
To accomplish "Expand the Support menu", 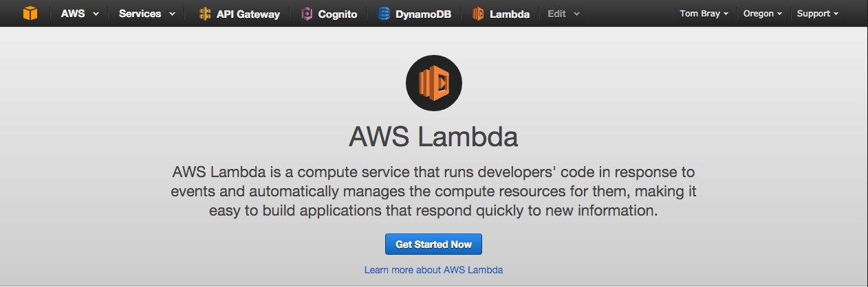I will [818, 14].
